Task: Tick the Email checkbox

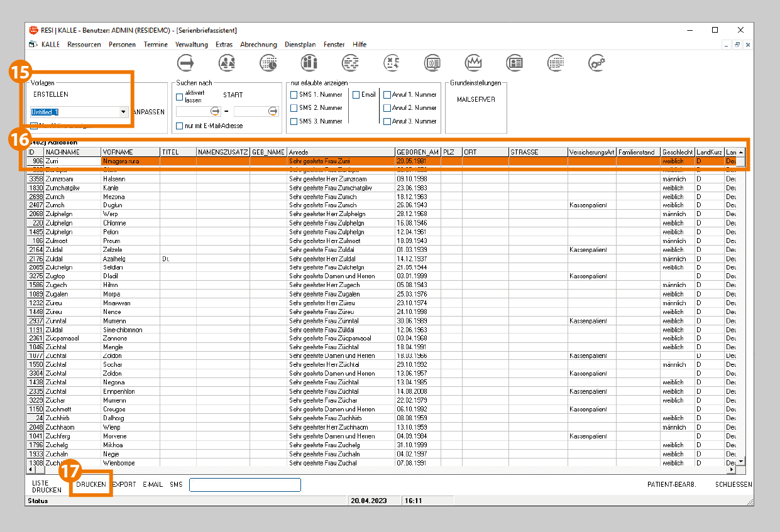Action: click(x=356, y=95)
